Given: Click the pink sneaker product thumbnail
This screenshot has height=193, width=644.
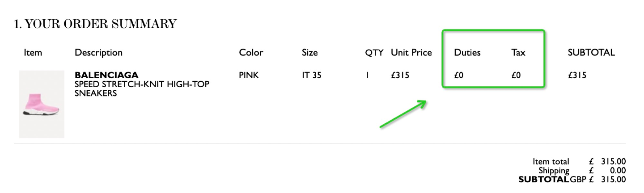Looking at the screenshot, I should [42, 104].
